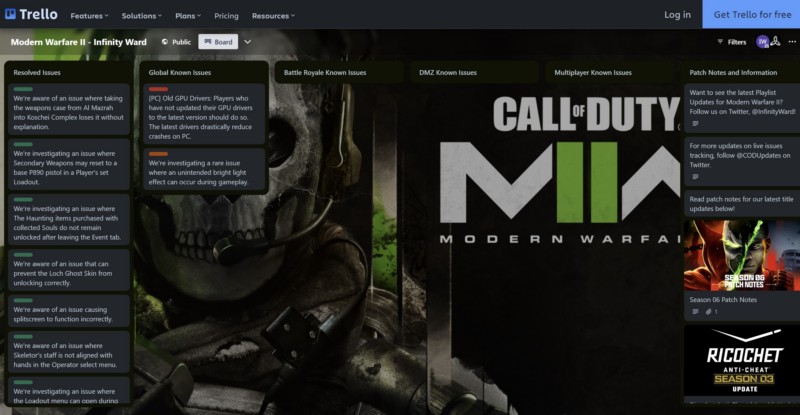Open Read patch notes for latest title card

click(742, 204)
